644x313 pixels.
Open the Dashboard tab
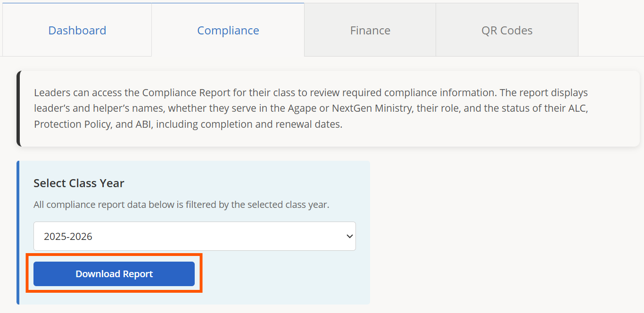coord(77,31)
